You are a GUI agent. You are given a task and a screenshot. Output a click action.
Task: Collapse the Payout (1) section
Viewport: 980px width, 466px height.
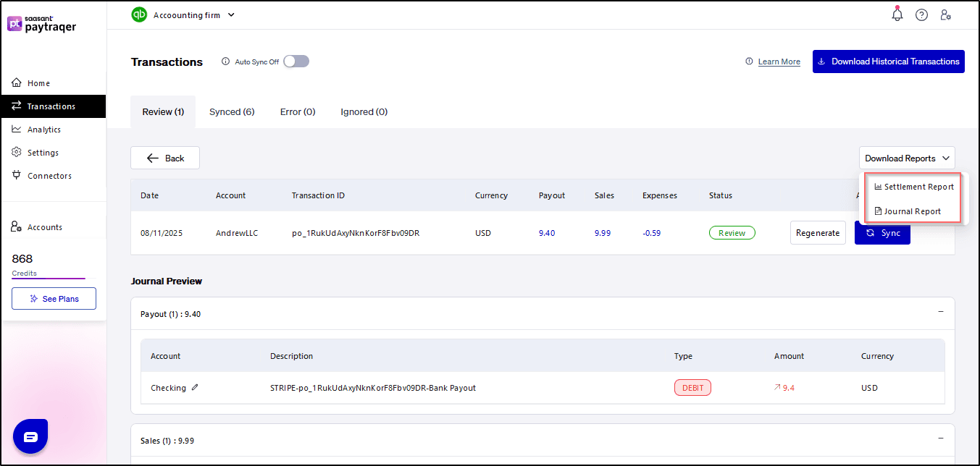pos(941,312)
